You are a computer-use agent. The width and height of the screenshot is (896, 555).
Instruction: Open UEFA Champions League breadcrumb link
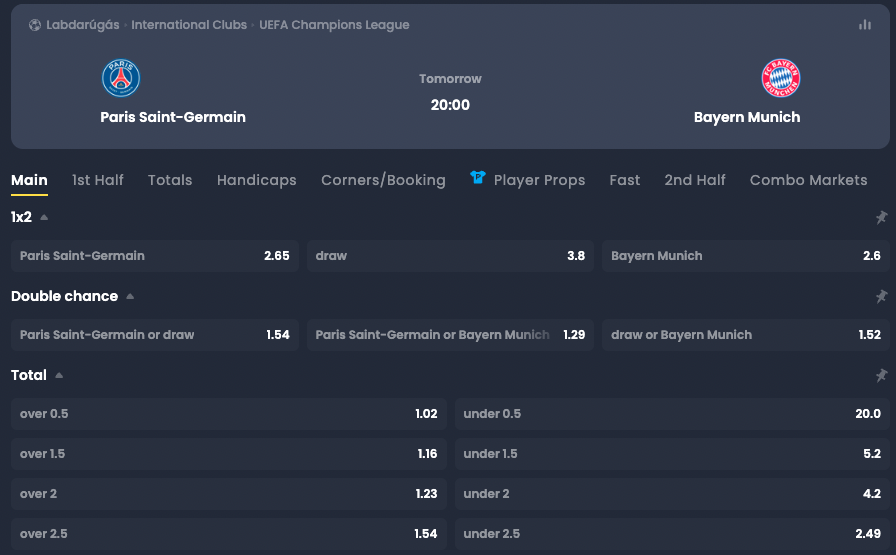(334, 25)
